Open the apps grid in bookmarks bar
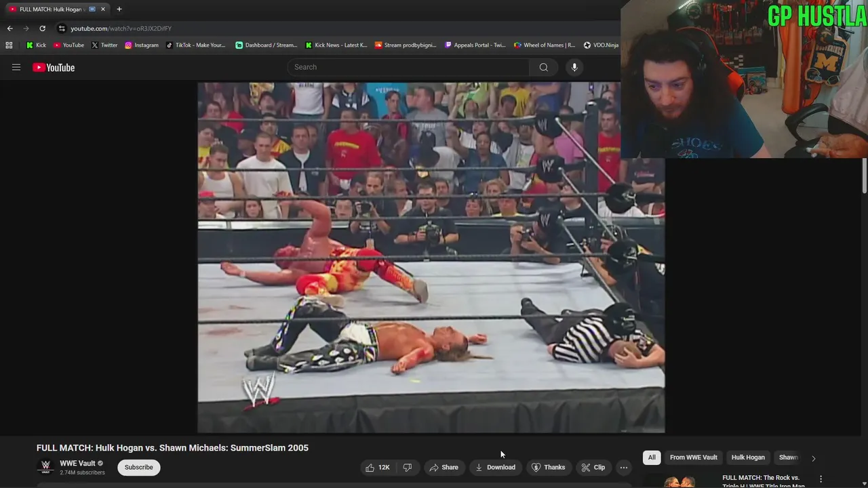Screen dimensions: 868x488 9,45
